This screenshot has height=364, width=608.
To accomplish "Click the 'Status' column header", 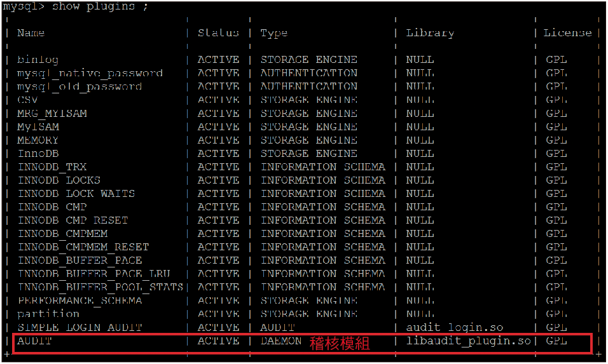I will (x=218, y=33).
